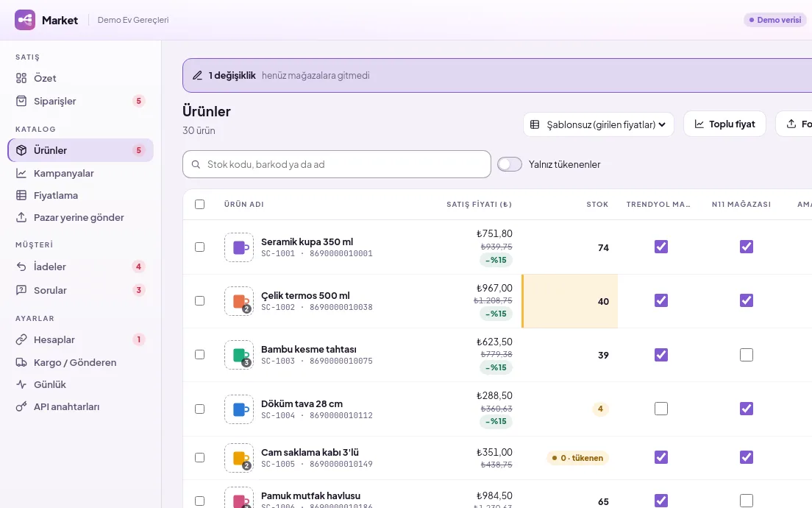Click the Kargo / Gönderen truck icon
812x508 pixels.
point(21,362)
